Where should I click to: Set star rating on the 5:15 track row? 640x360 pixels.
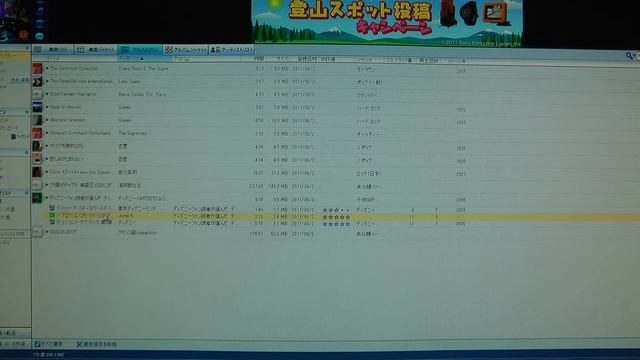[x=336, y=224]
